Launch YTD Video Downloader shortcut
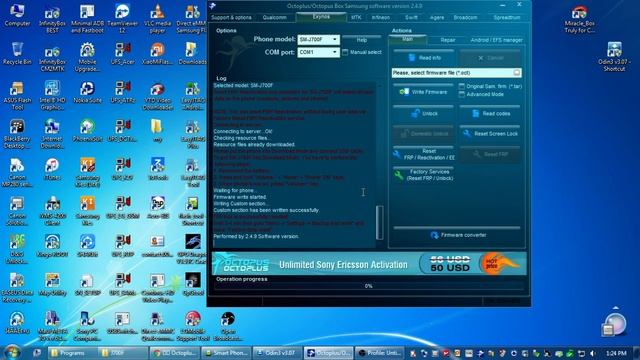Screen dimensions: 640x360 157,96
